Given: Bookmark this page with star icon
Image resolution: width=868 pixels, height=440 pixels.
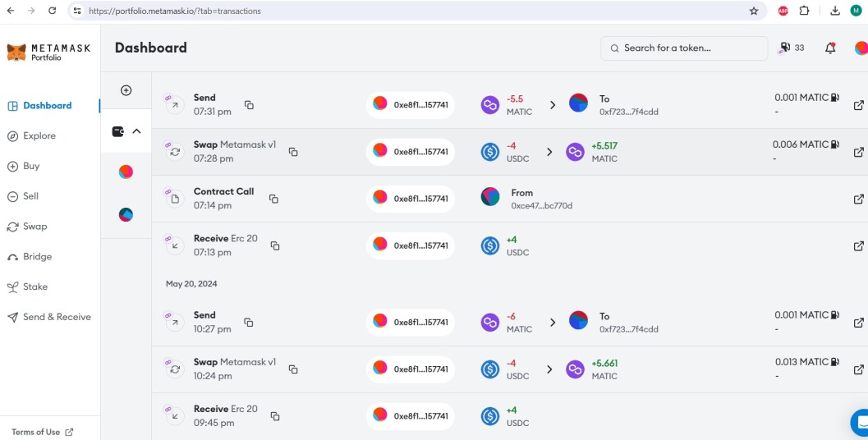Looking at the screenshot, I should [x=753, y=11].
